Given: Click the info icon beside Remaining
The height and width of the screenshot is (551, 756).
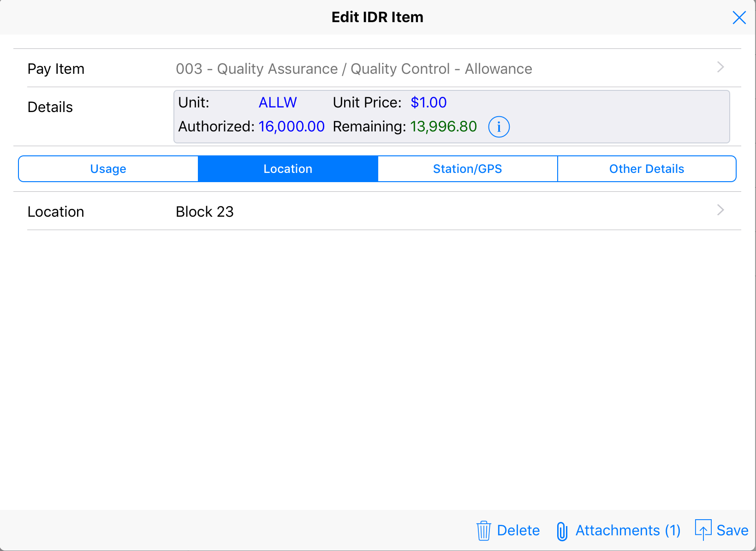Looking at the screenshot, I should click(499, 127).
